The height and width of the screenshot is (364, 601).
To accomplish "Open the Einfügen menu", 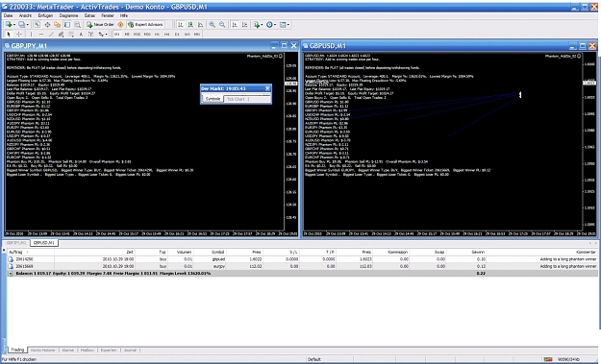I will tap(45, 15).
